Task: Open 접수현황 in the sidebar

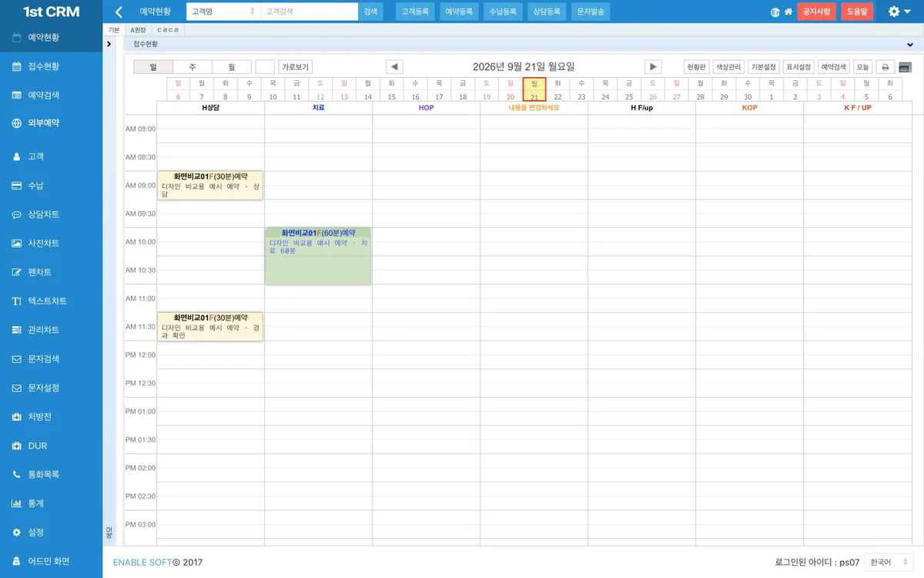Action: (51, 66)
